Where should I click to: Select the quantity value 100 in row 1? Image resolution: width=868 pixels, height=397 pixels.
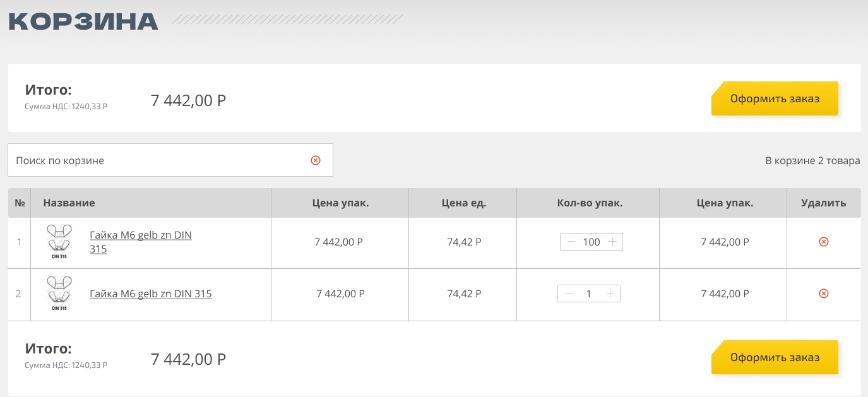tap(592, 242)
